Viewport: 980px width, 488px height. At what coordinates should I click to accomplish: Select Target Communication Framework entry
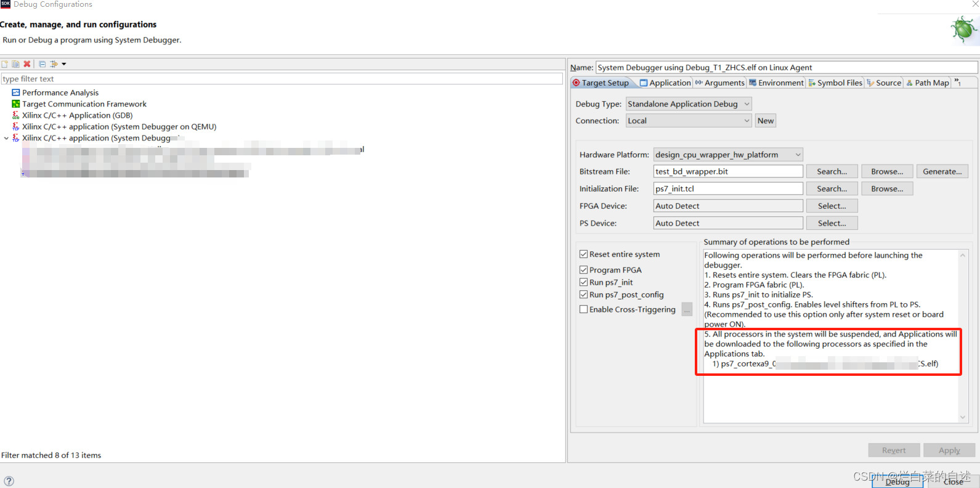[84, 104]
